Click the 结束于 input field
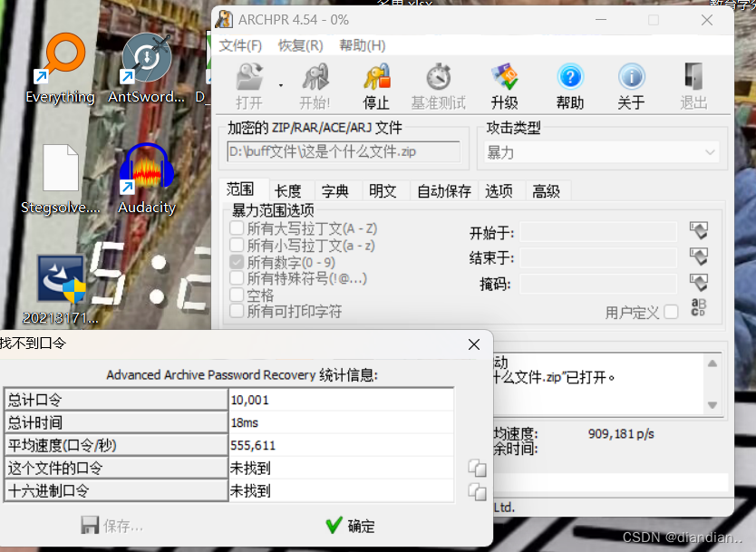 (x=598, y=258)
